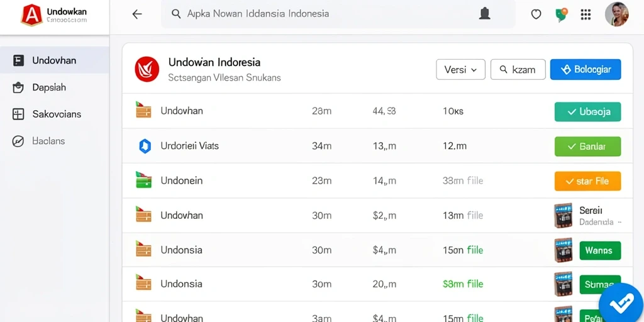Image resolution: width=644 pixels, height=322 pixels.
Task: Click the green Stumas button
Action: pos(599,284)
